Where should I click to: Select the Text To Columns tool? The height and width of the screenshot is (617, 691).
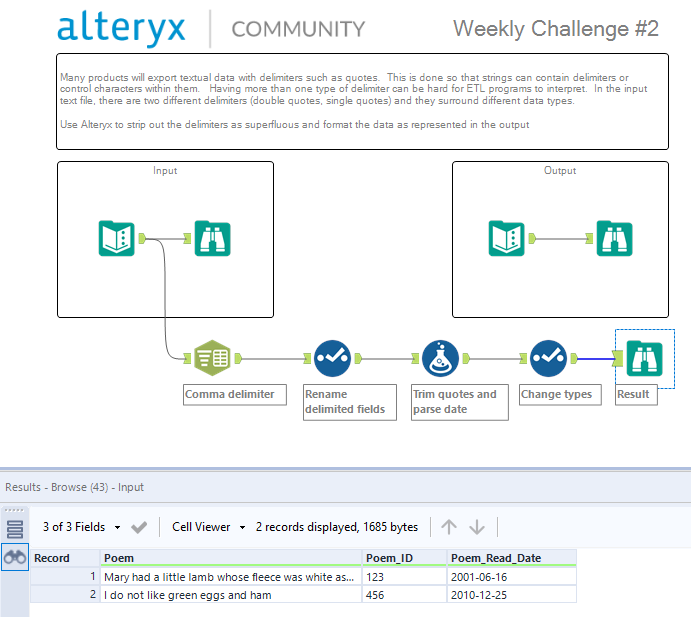(x=212, y=358)
